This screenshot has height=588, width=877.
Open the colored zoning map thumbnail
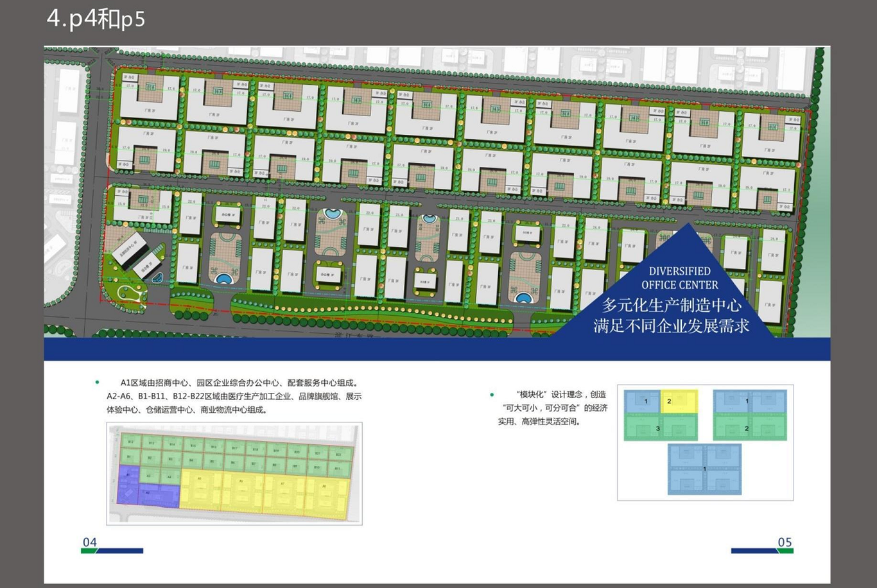pyautogui.click(x=234, y=474)
